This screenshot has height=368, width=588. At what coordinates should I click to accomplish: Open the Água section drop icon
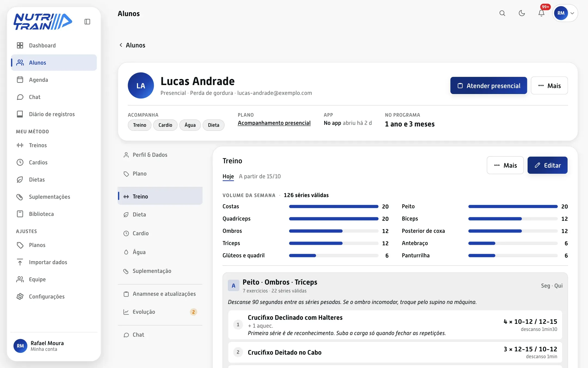126,252
